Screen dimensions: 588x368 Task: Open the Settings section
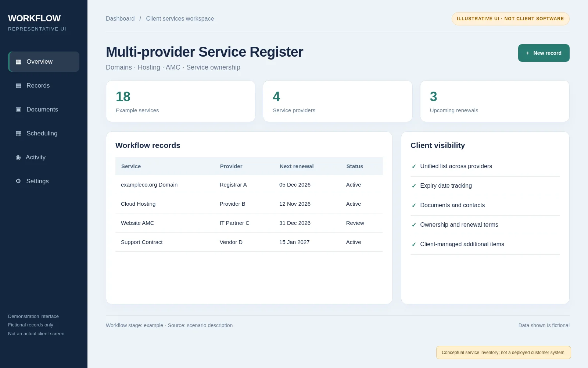pos(44,181)
